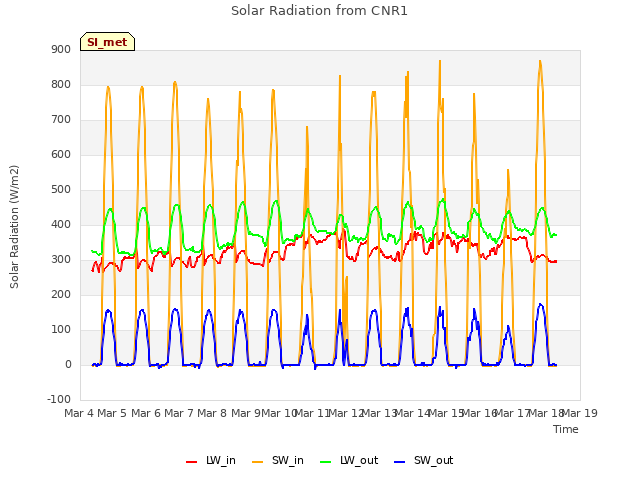
Task: Click the blue SW_out legend swatch
Action: pyautogui.click(x=400, y=462)
